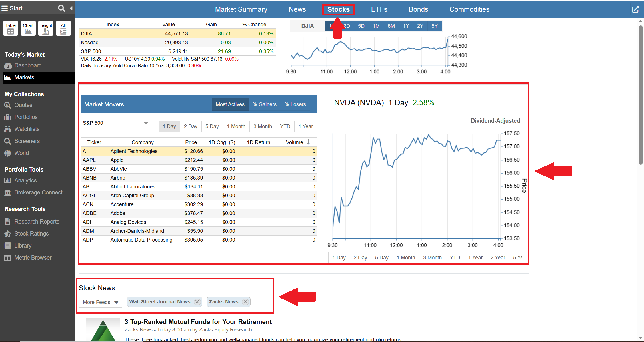Image resolution: width=644 pixels, height=342 pixels.
Task: Select 2 Day period for movers table
Action: 191,126
